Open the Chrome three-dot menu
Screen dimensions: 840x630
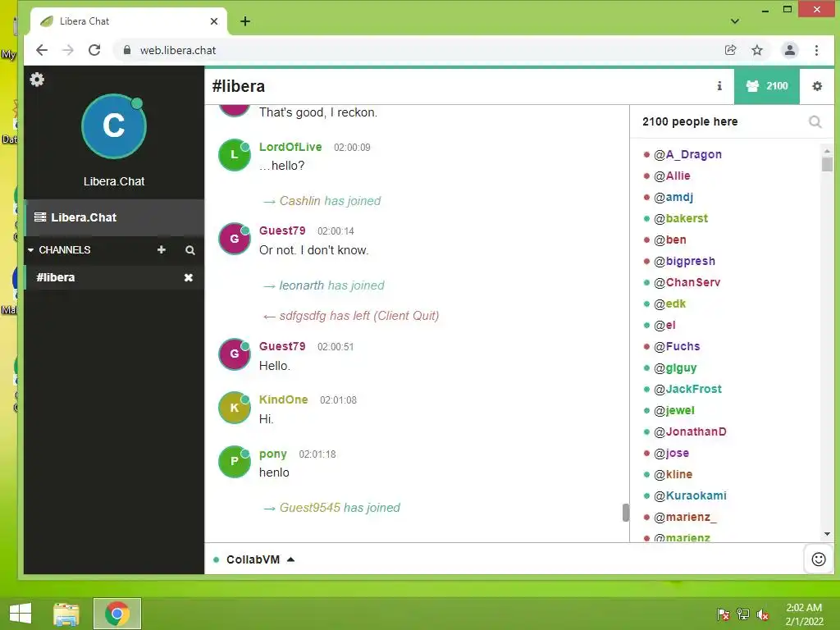[x=816, y=50]
